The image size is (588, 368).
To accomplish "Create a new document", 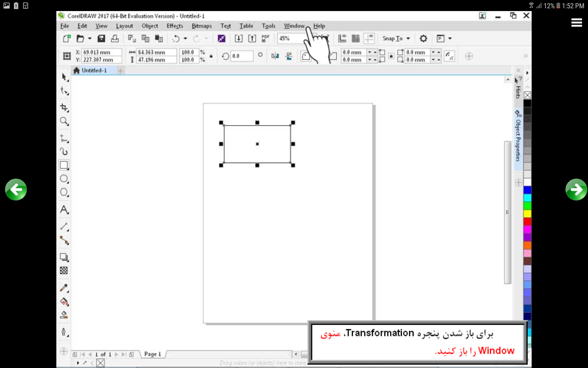I will point(66,39).
